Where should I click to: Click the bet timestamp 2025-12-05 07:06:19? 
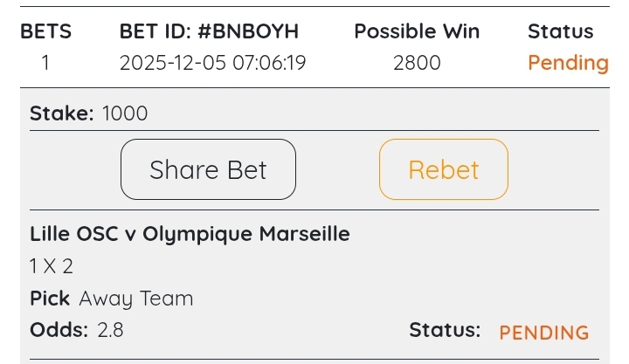click(x=212, y=63)
